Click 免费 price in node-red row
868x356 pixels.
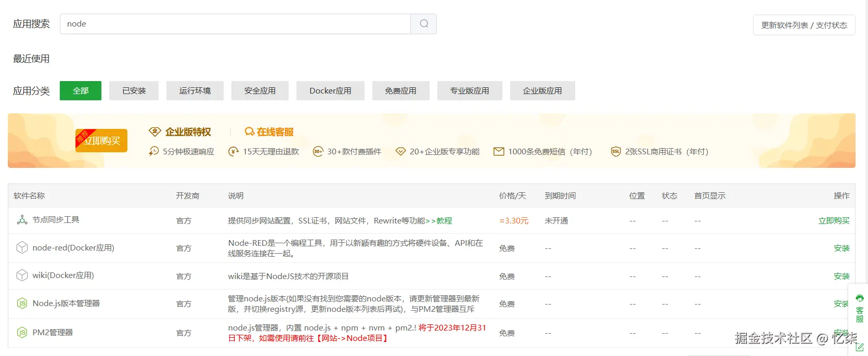tap(507, 248)
